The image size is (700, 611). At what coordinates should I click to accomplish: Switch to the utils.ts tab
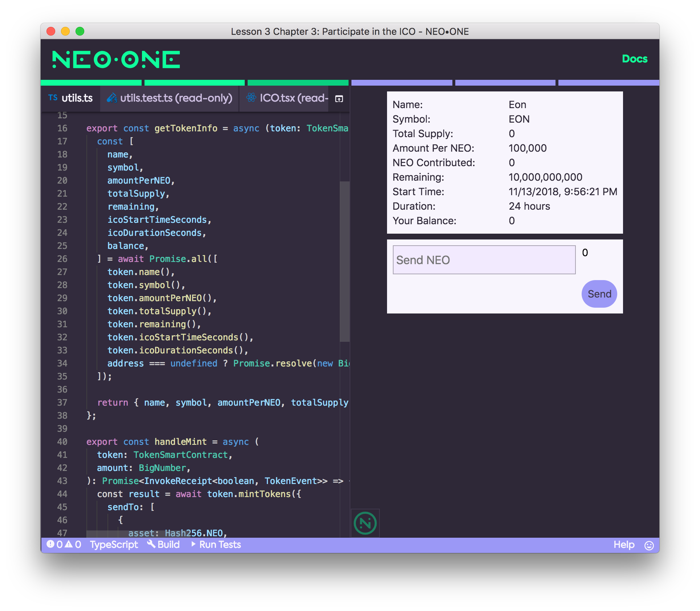click(71, 98)
